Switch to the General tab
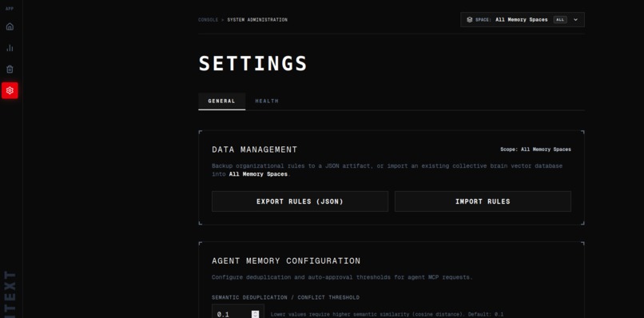Screen dimensions: 644x318 coord(222,101)
